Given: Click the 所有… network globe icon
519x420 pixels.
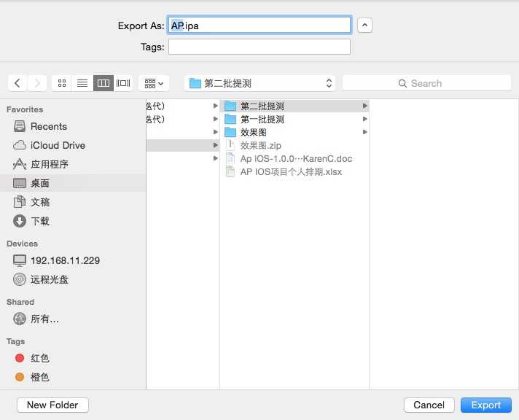Looking at the screenshot, I should coord(20,319).
